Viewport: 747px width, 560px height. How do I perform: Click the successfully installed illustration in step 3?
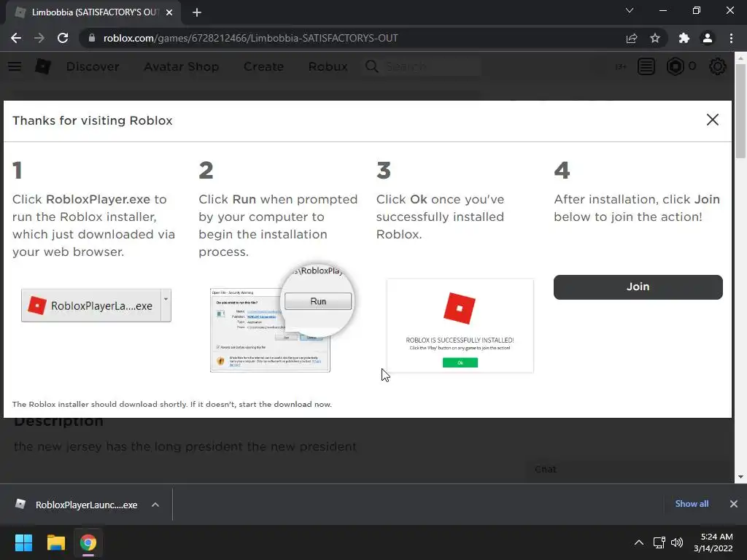pyautogui.click(x=460, y=326)
